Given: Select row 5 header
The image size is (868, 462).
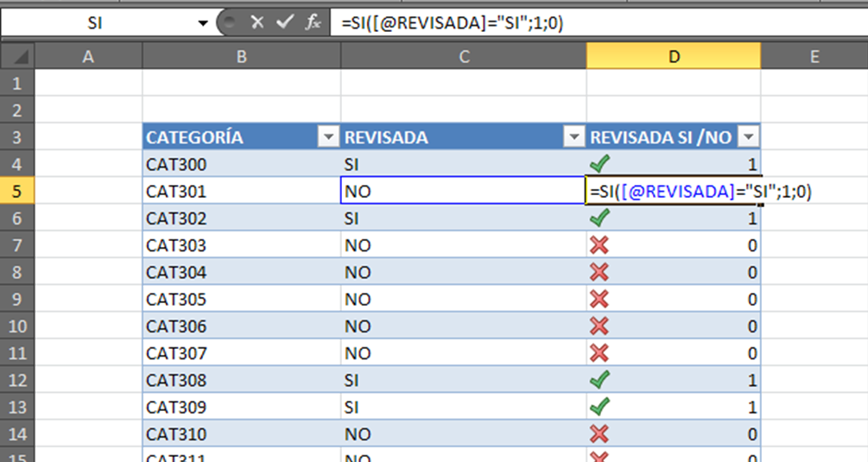Looking at the screenshot, I should tap(17, 191).
